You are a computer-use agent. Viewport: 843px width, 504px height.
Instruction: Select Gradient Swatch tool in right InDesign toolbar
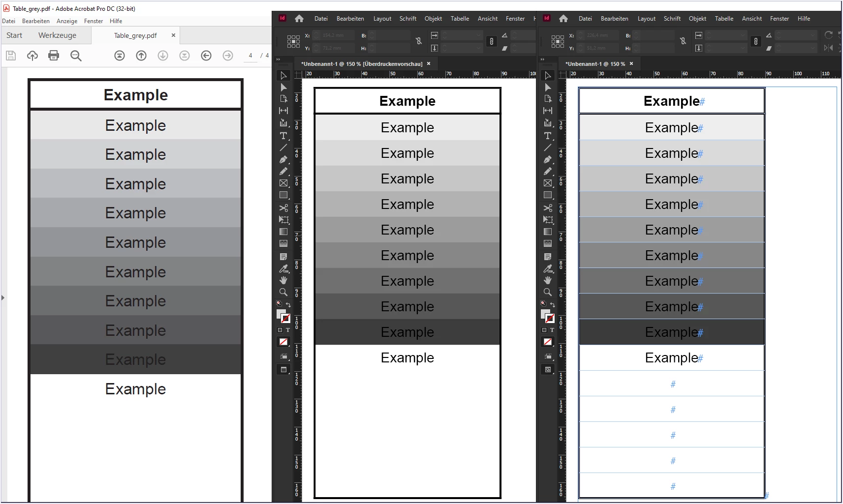(548, 232)
